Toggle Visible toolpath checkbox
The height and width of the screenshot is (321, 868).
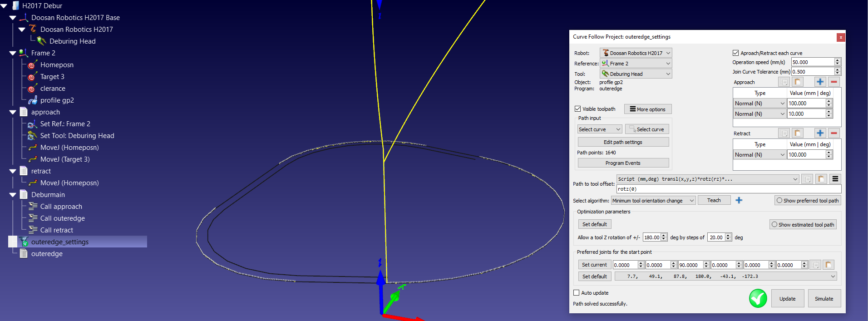tap(577, 109)
